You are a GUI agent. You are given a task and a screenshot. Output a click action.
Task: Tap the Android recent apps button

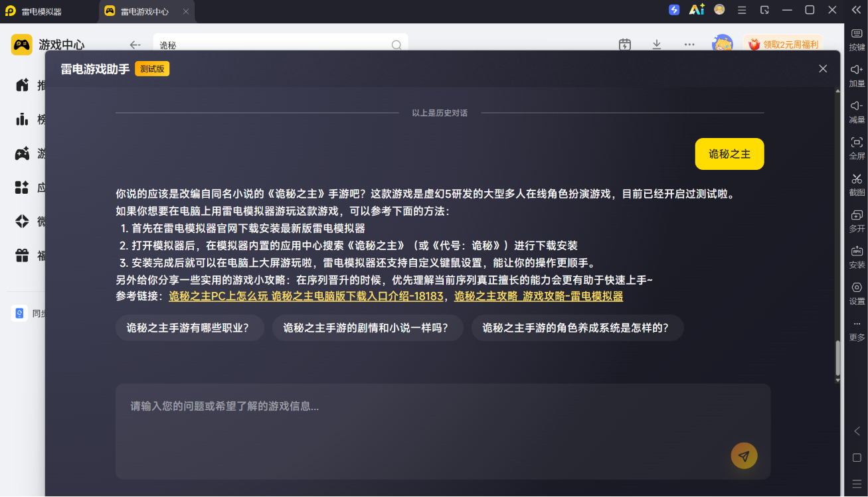click(857, 483)
